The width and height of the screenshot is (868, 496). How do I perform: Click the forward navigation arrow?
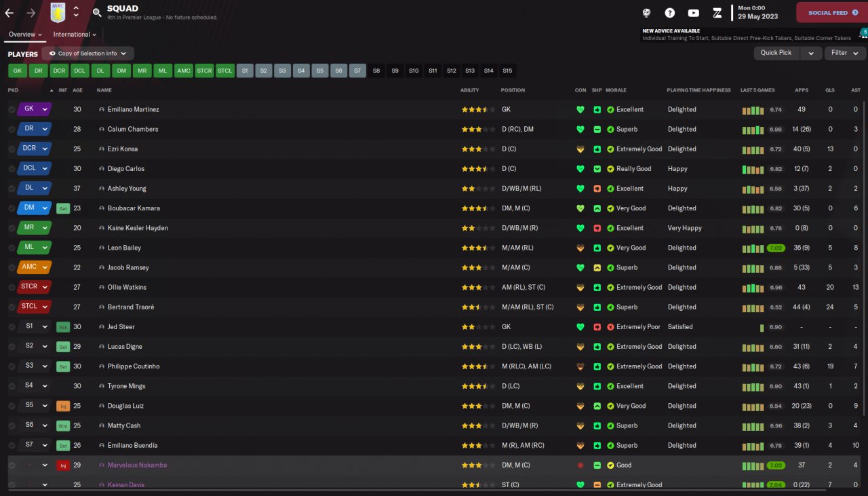click(31, 13)
